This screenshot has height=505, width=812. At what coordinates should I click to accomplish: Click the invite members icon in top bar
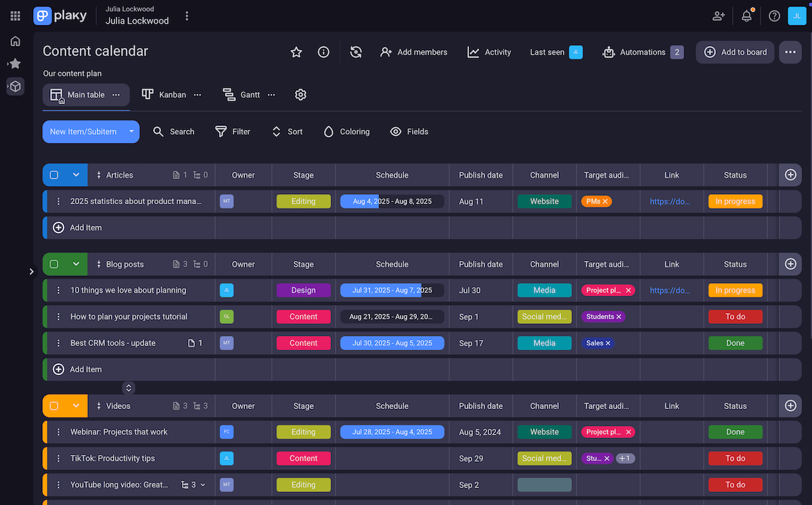click(x=718, y=15)
